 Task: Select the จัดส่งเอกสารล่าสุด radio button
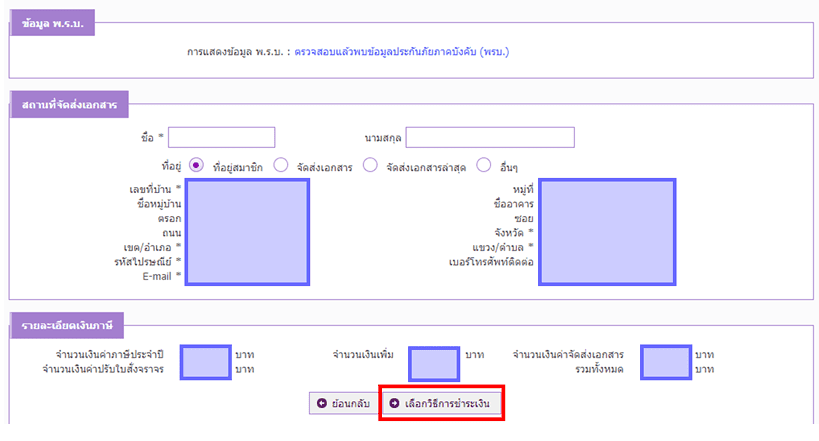(370, 165)
